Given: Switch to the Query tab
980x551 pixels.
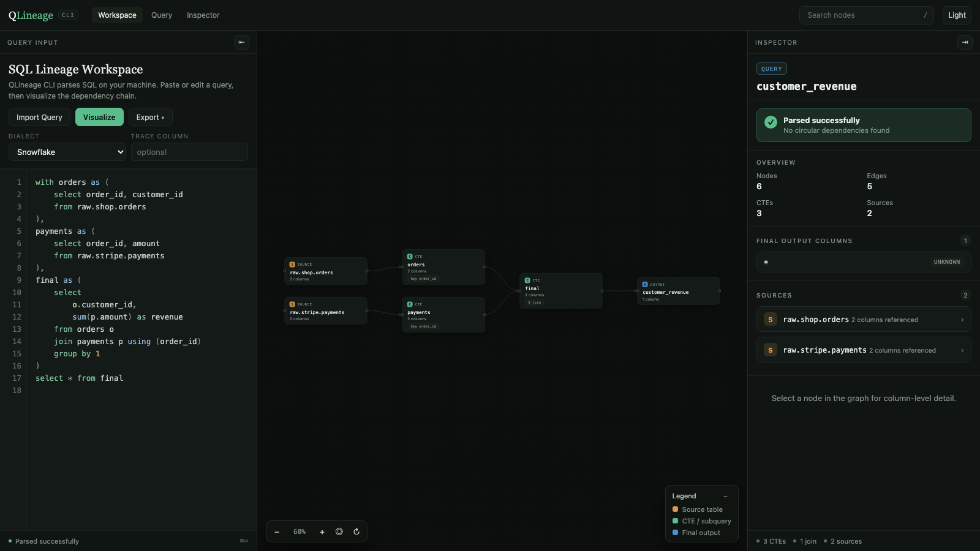Looking at the screenshot, I should [162, 15].
